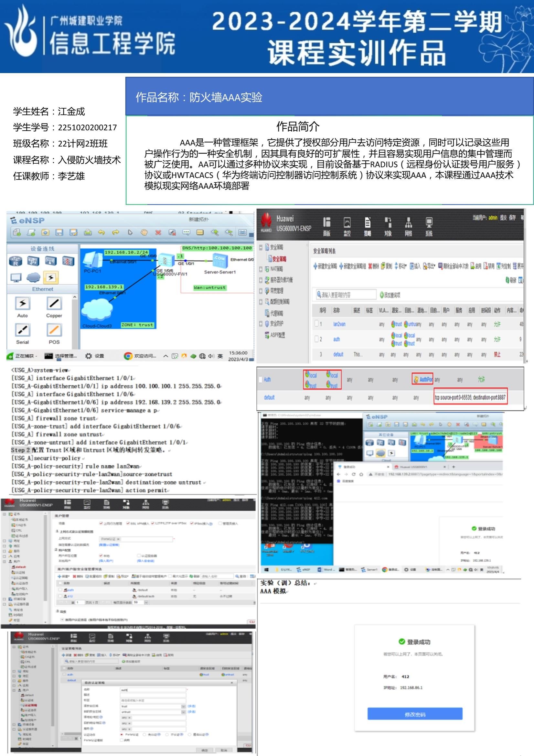Switch to the 策略 tab in Huawei header
This screenshot has height=756, width=534.
(368, 227)
